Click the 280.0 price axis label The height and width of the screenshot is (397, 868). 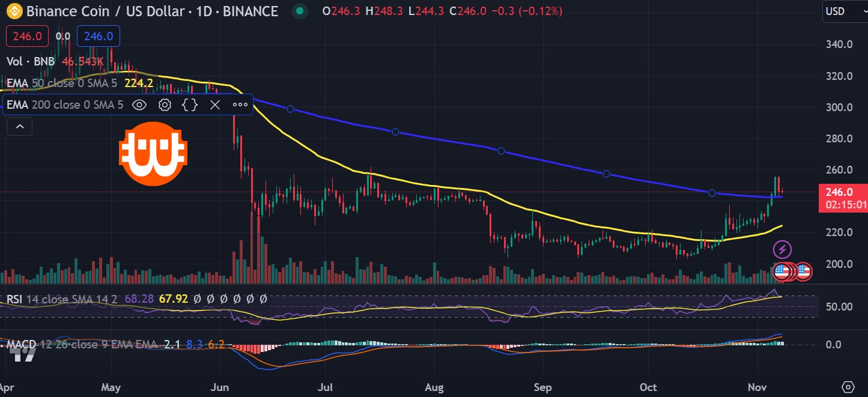pos(840,139)
